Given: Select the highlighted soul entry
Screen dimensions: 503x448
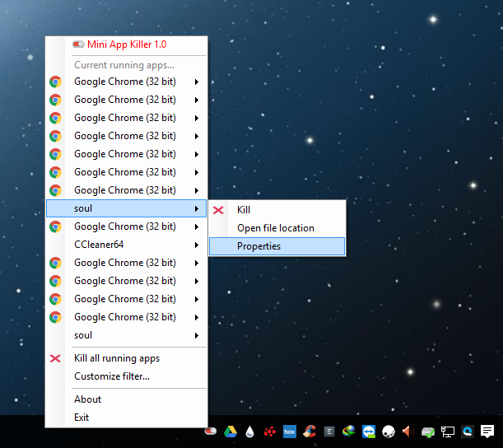Looking at the screenshot, I should (x=127, y=208).
